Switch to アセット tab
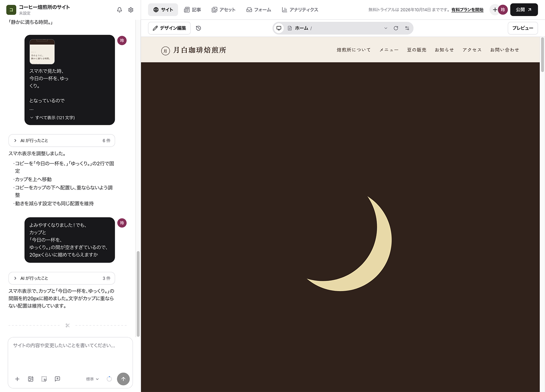The image size is (545, 392). (x=223, y=10)
